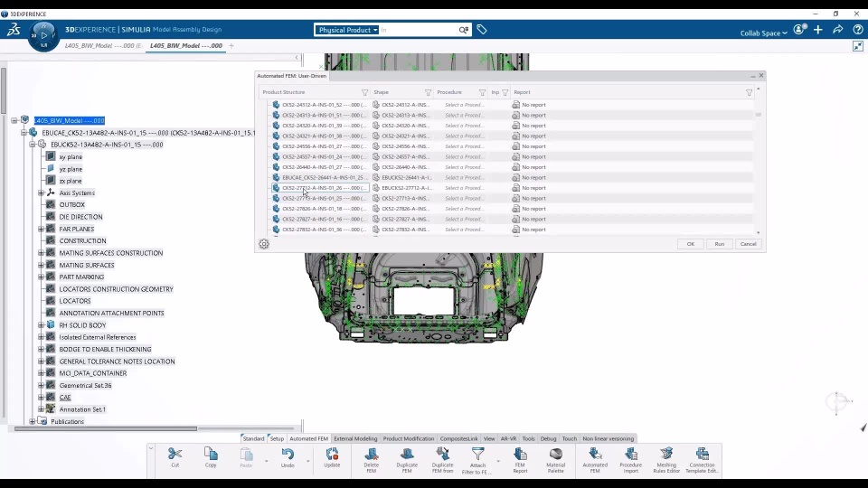Click the Cancel button in dialog
This screenshot has height=488, width=868.
click(x=749, y=244)
